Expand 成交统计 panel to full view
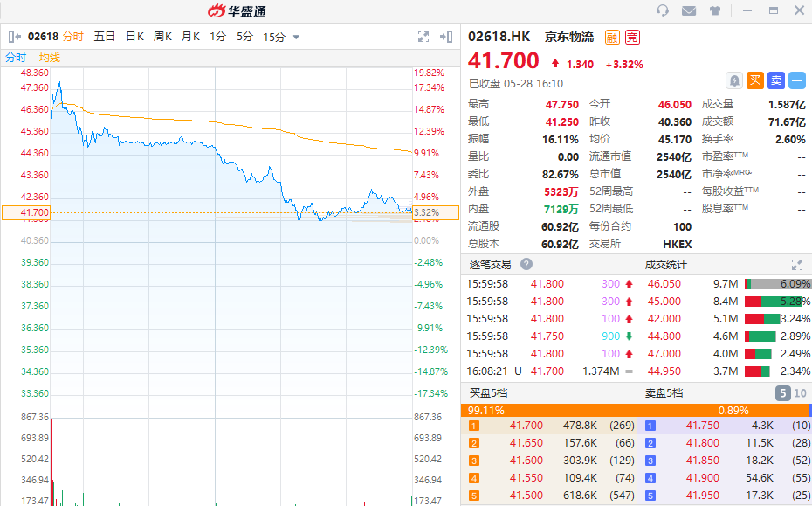The image size is (812, 506). (x=796, y=264)
